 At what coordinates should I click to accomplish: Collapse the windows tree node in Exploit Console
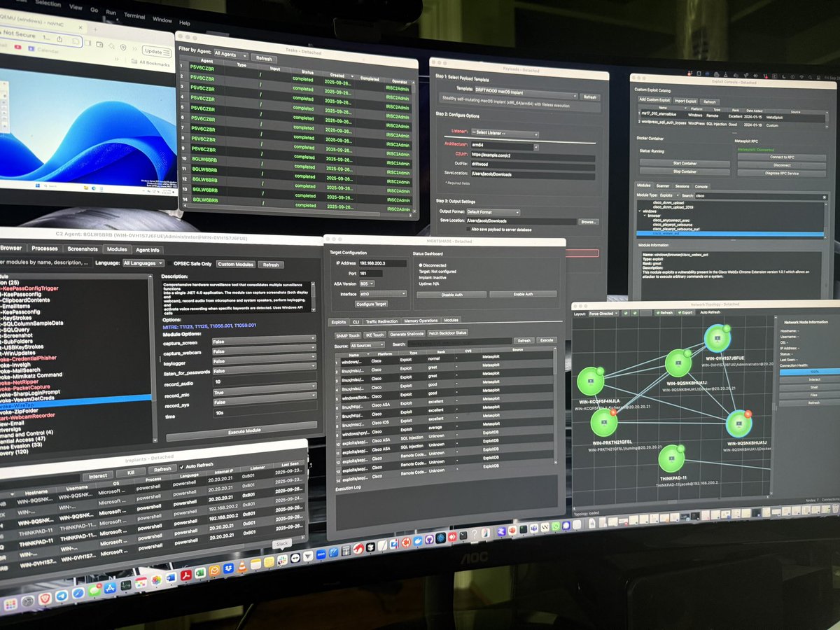[x=640, y=211]
